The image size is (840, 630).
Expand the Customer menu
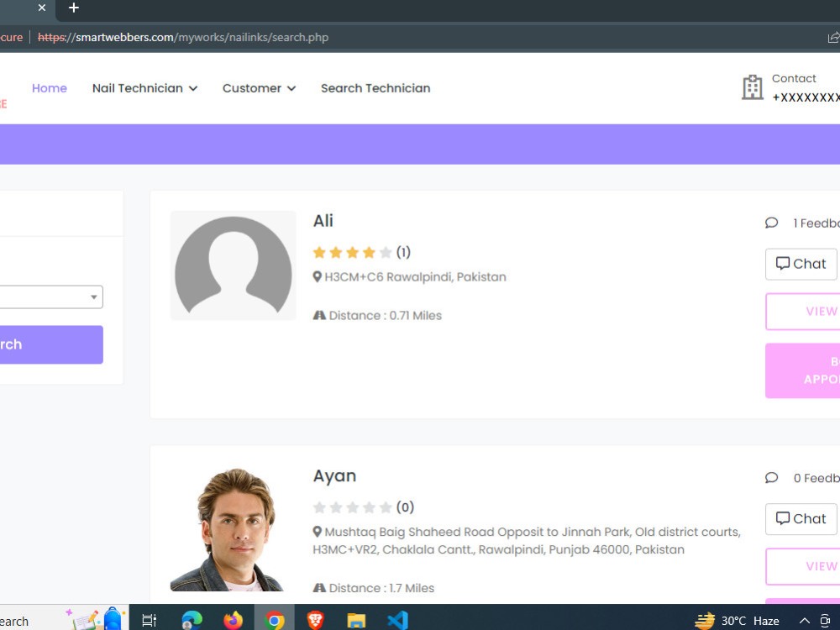[x=259, y=88]
